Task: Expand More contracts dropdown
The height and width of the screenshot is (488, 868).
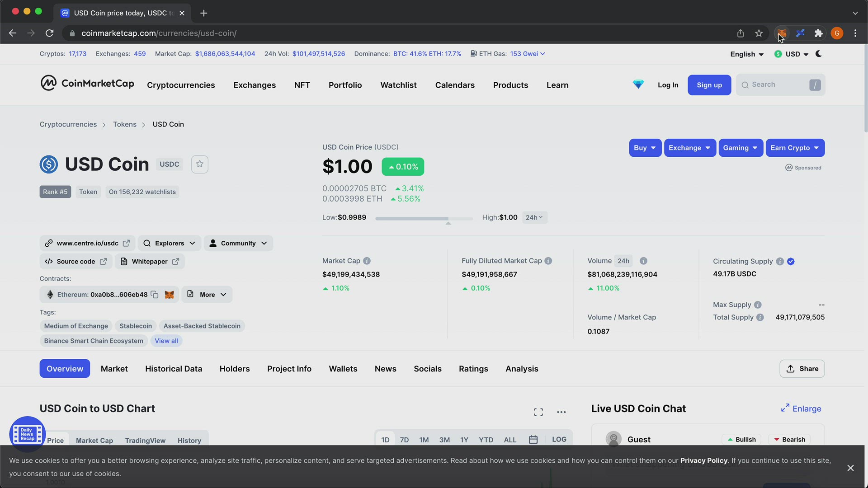Action: [x=207, y=295]
